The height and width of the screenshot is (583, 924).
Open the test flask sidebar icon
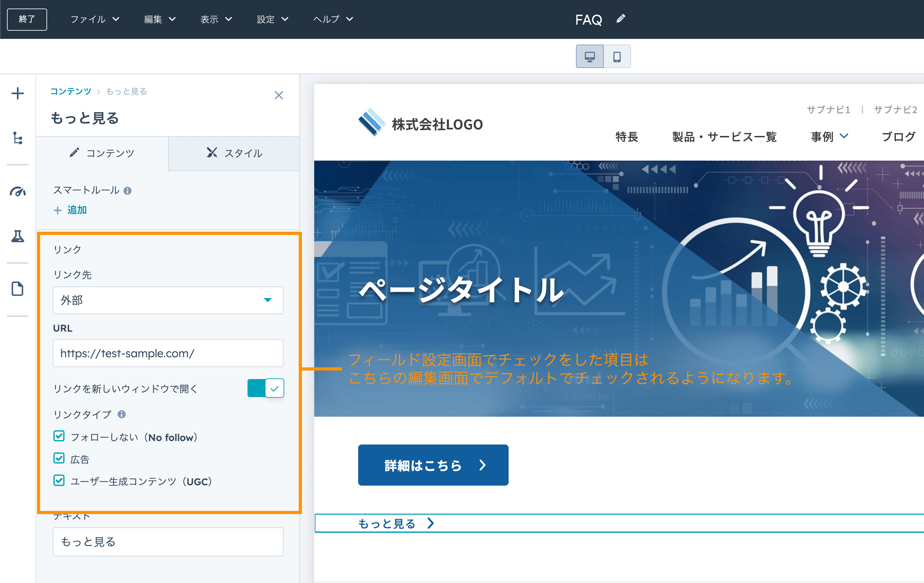pyautogui.click(x=18, y=236)
